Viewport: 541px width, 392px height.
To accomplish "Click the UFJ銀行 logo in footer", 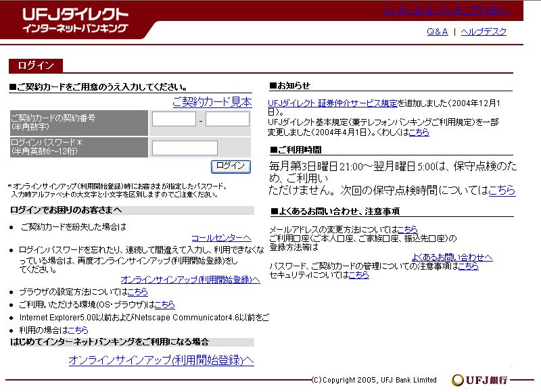I will click(480, 380).
